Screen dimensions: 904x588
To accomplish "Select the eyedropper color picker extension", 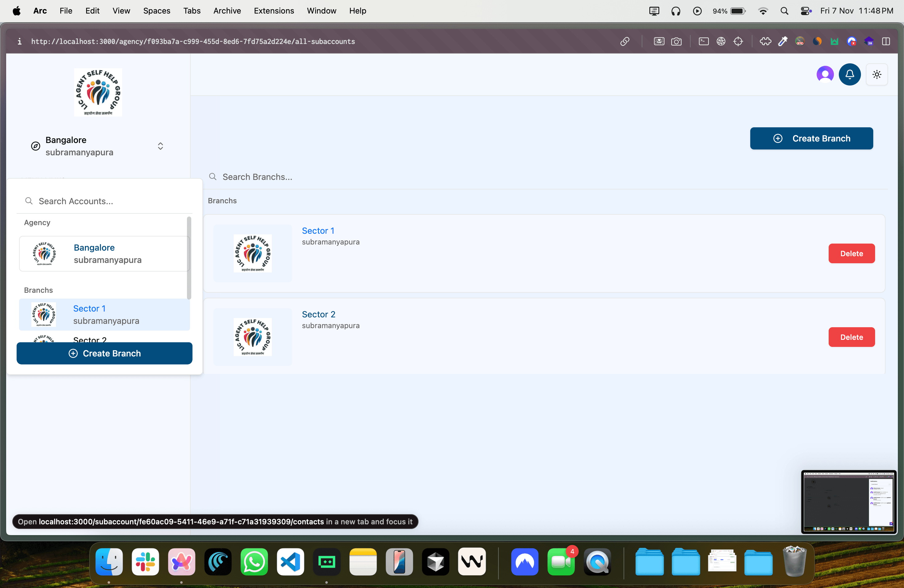I will click(x=783, y=42).
